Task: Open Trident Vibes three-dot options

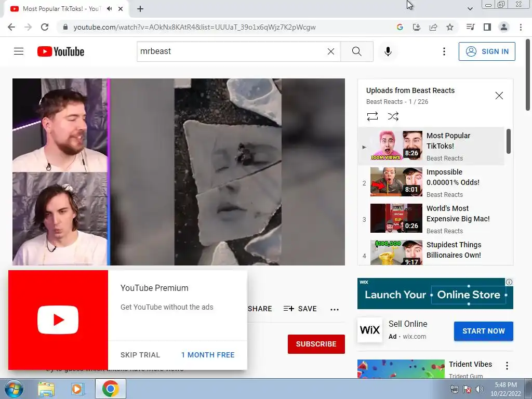Action: pos(507,366)
